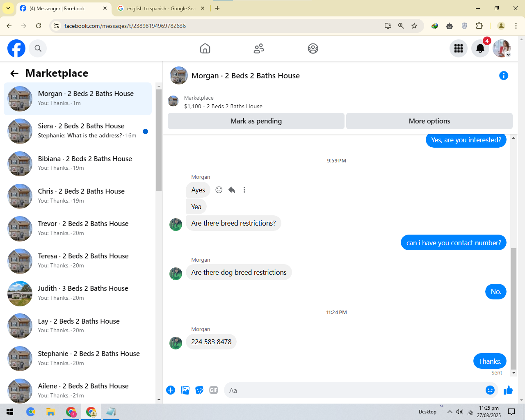The height and width of the screenshot is (420, 525).
Task: Click the 224 583 8478 phone number message
Action: point(211,342)
